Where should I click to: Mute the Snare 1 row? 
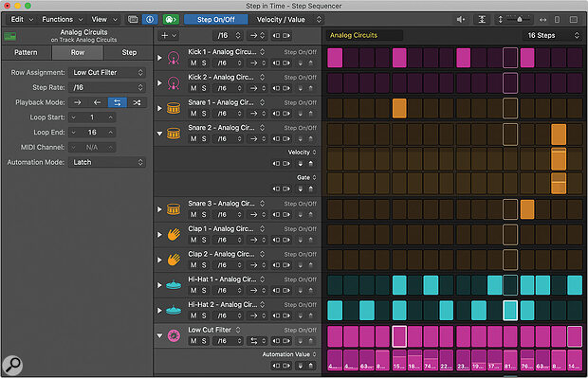193,114
